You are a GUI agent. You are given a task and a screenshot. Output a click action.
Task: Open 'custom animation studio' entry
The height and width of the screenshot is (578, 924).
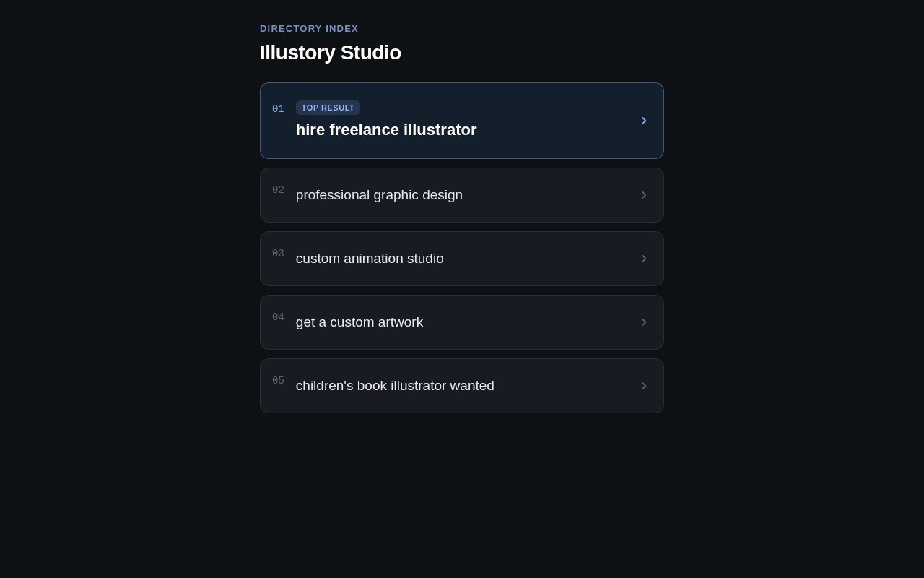tap(462, 259)
